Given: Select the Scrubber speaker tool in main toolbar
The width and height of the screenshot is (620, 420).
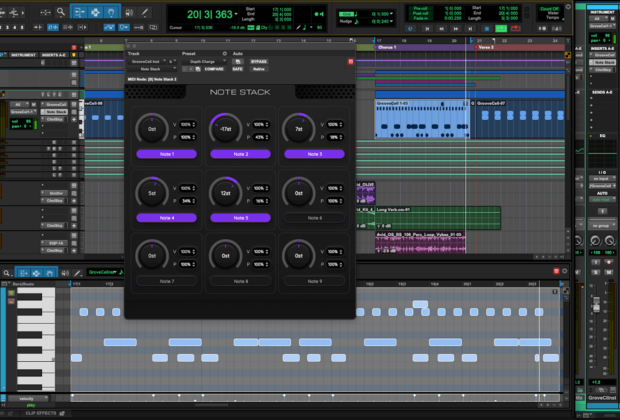Looking at the screenshot, I should pyautogui.click(x=129, y=12).
